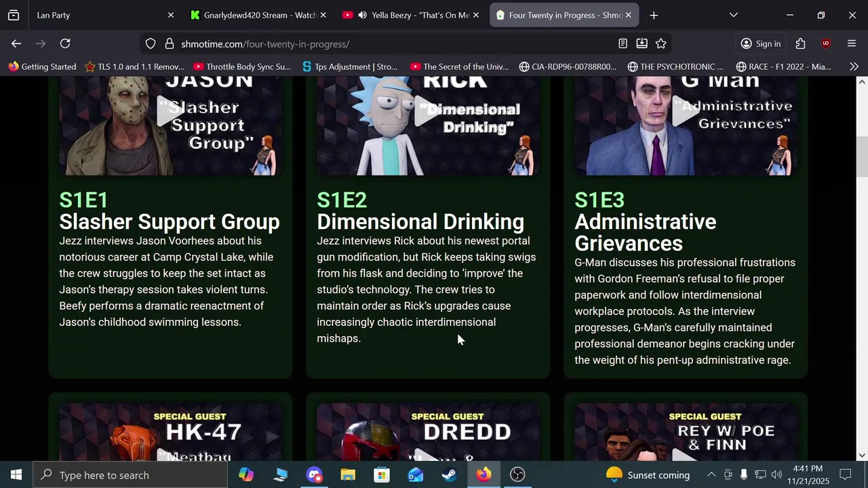Open the Firefox View icon
The width and height of the screenshot is (868, 488).
(14, 15)
